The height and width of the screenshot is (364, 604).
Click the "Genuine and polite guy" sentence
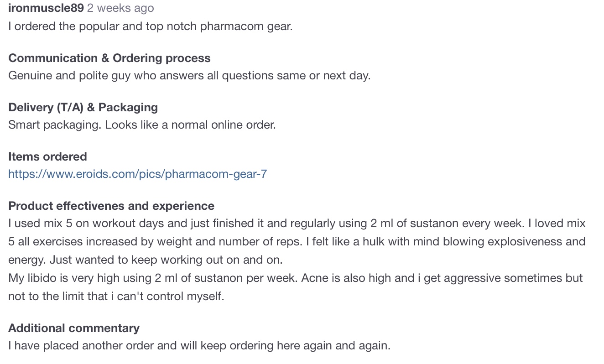[x=189, y=75]
